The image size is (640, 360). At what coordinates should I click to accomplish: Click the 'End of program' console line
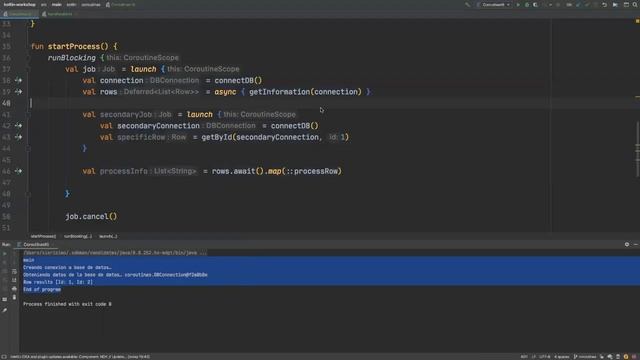point(42,289)
